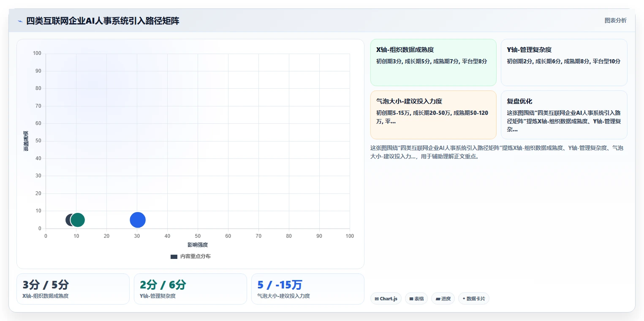Screen dimensions: 644x321
Task: Click the 数据卡片 sparkle icon
Action: pyautogui.click(x=464, y=299)
